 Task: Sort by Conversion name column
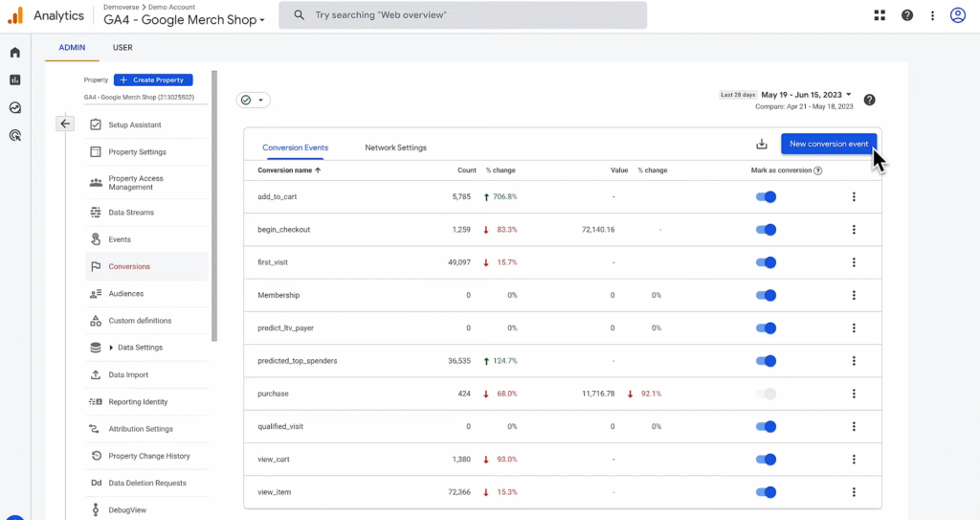(289, 170)
